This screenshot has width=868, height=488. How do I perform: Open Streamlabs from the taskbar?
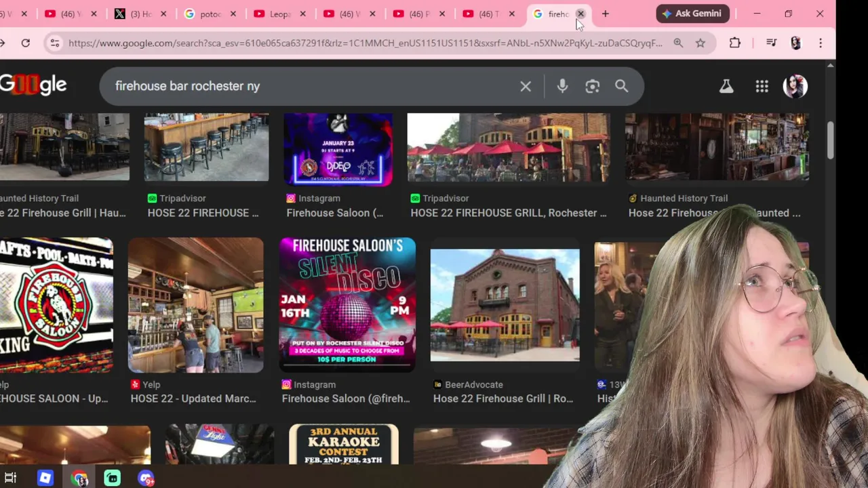[x=113, y=479]
